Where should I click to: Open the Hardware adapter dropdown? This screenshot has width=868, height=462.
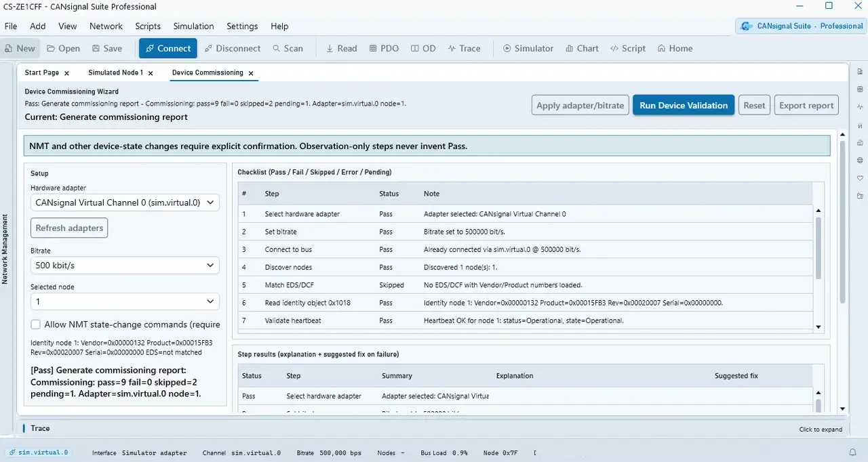coord(125,202)
